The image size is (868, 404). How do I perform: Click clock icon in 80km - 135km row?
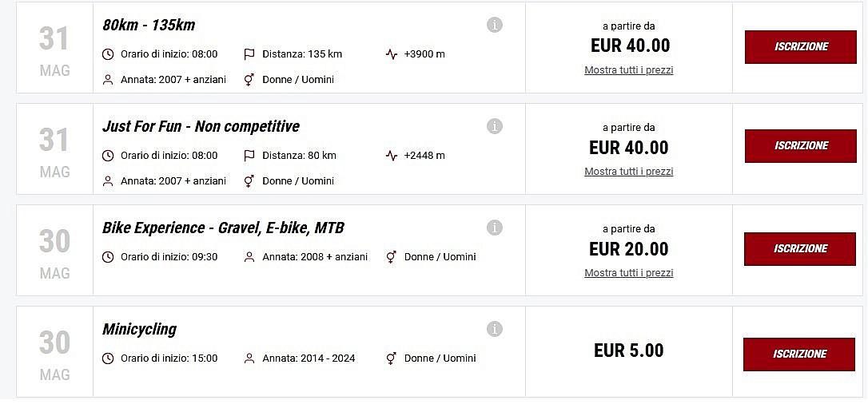[x=109, y=54]
